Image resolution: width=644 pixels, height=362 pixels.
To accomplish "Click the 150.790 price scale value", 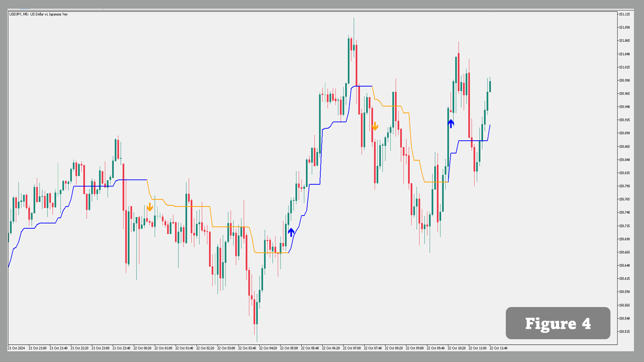I will coord(624,186).
